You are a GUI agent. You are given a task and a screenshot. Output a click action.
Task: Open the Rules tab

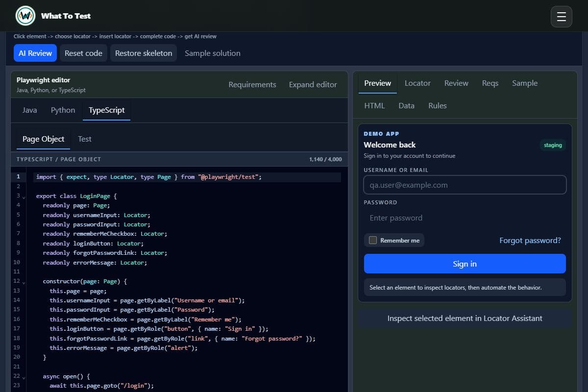(x=438, y=106)
